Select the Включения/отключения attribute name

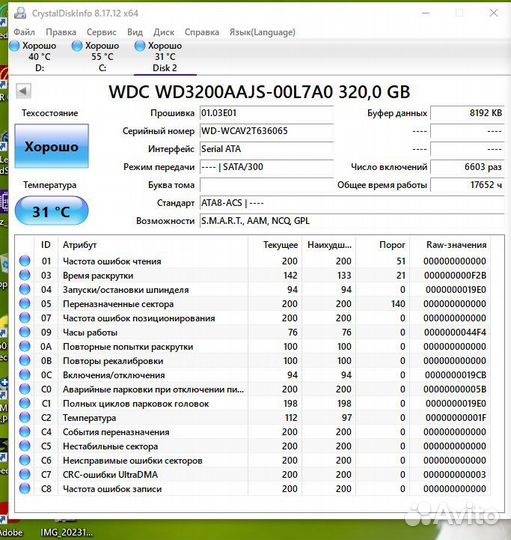[114, 375]
